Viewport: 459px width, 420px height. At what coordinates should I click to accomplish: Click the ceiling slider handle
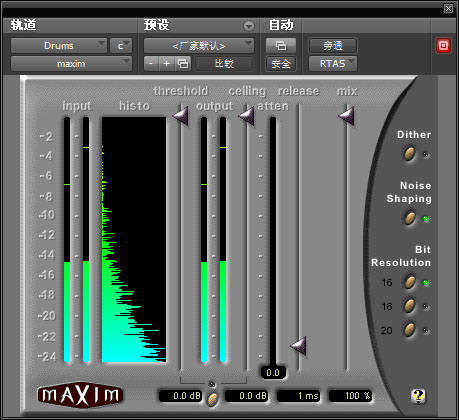pos(247,116)
